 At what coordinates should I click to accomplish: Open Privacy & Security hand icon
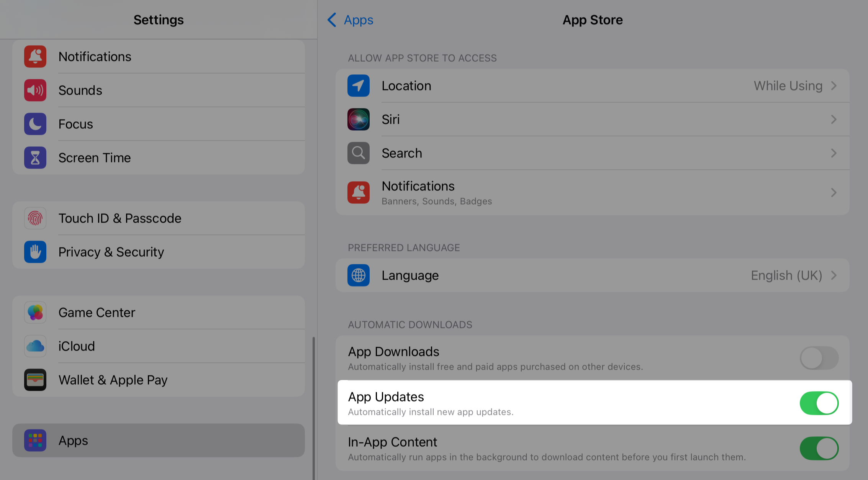[35, 252]
